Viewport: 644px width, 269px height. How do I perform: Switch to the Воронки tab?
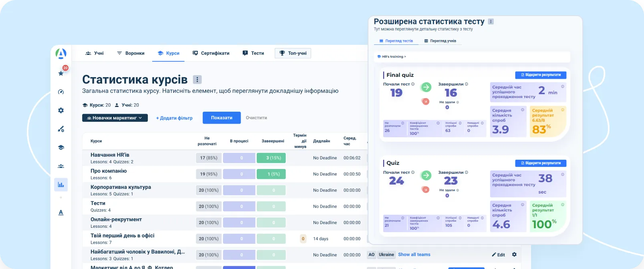(x=131, y=53)
